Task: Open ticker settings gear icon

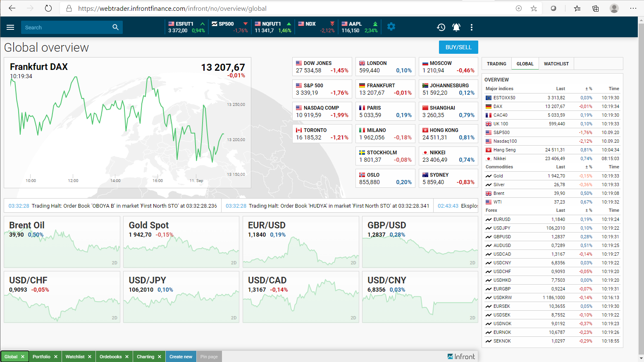Action: [391, 27]
